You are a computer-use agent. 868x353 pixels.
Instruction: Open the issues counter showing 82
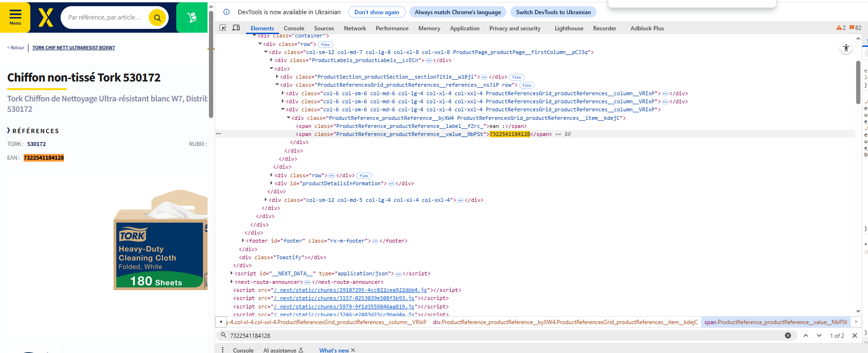click(x=855, y=28)
